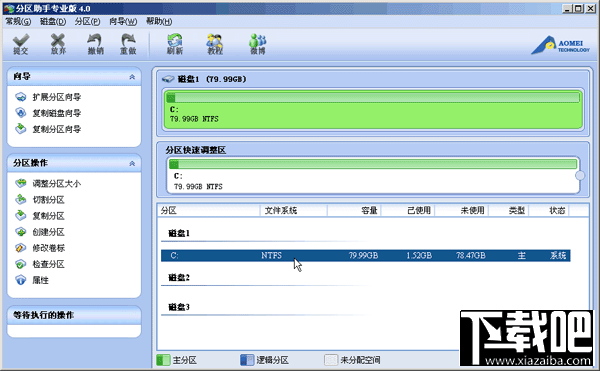
Task: Click the 逻辑分区 blue legend swatch
Action: pyautogui.click(x=247, y=360)
